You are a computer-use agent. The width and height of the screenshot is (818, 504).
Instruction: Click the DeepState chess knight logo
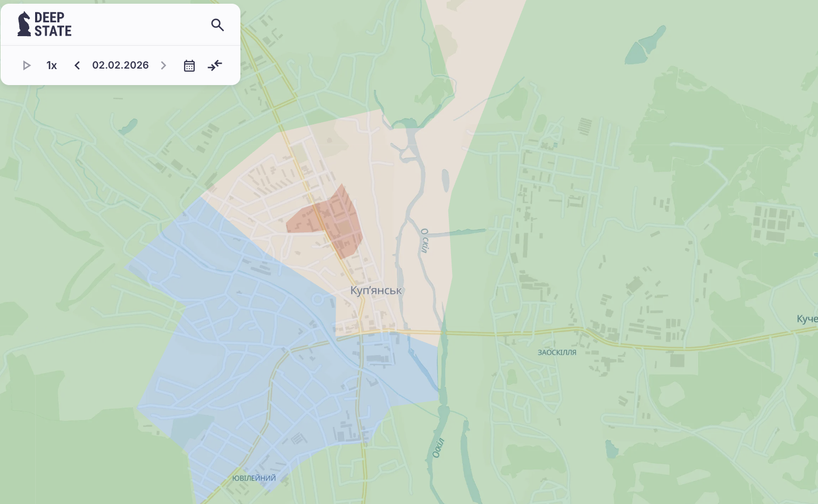[x=24, y=24]
